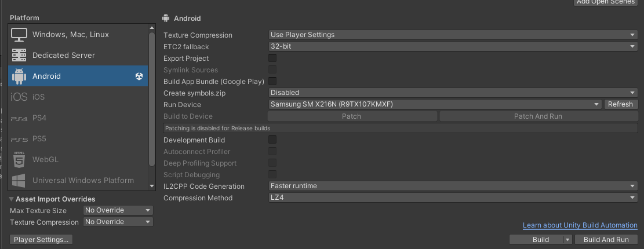This screenshot has height=249, width=644.
Task: Click the Patching is disabled message
Action: 401,129
